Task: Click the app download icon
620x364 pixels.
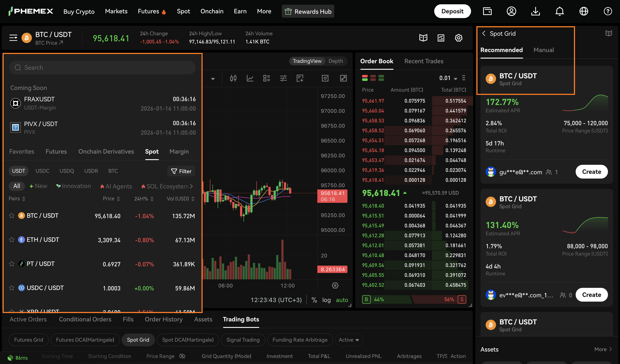Action: [535, 11]
